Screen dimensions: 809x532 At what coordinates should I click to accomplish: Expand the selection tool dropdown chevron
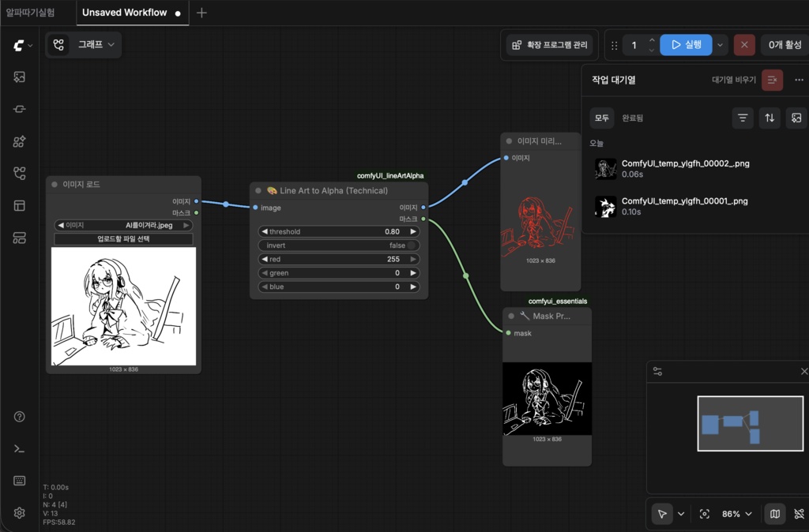pyautogui.click(x=680, y=514)
